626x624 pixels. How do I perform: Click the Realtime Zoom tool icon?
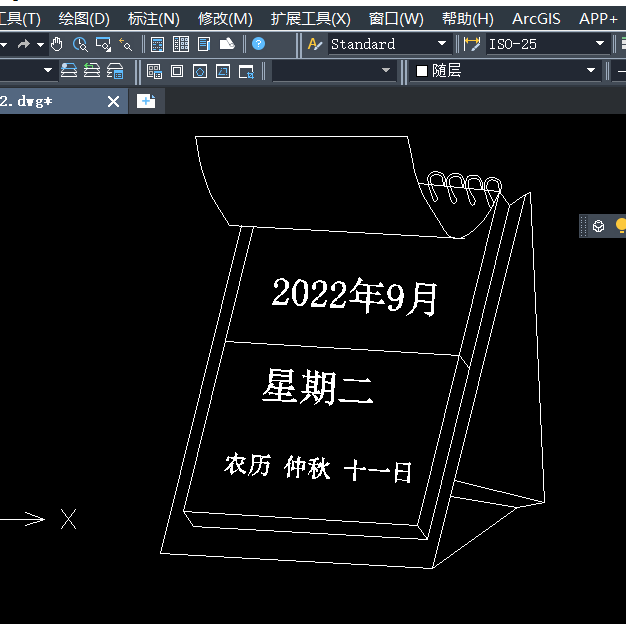(x=80, y=44)
